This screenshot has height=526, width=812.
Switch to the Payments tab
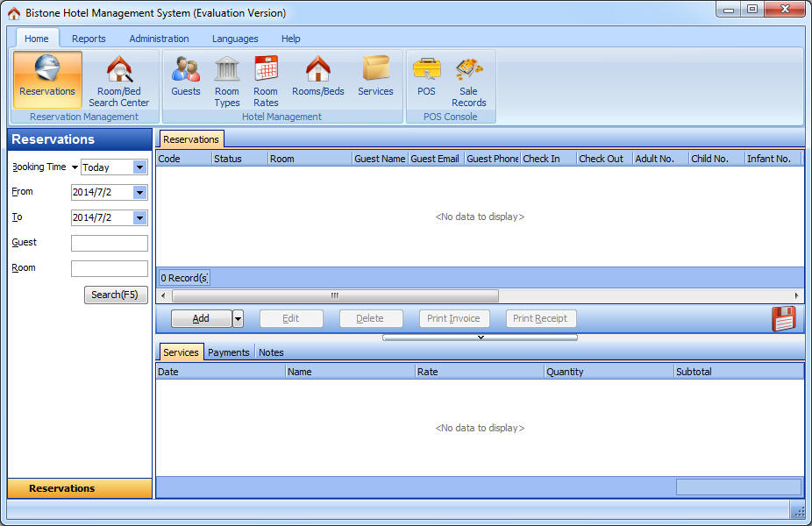(228, 352)
